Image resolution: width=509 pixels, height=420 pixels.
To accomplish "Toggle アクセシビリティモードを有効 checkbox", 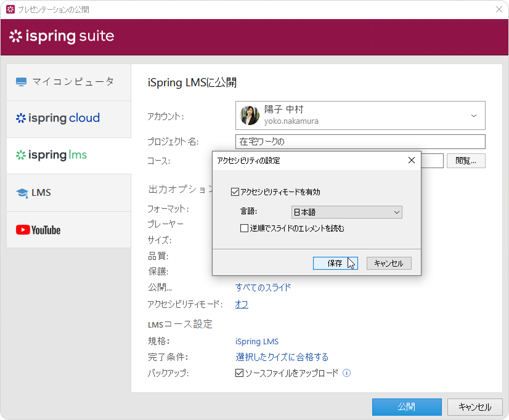I will tap(235, 192).
